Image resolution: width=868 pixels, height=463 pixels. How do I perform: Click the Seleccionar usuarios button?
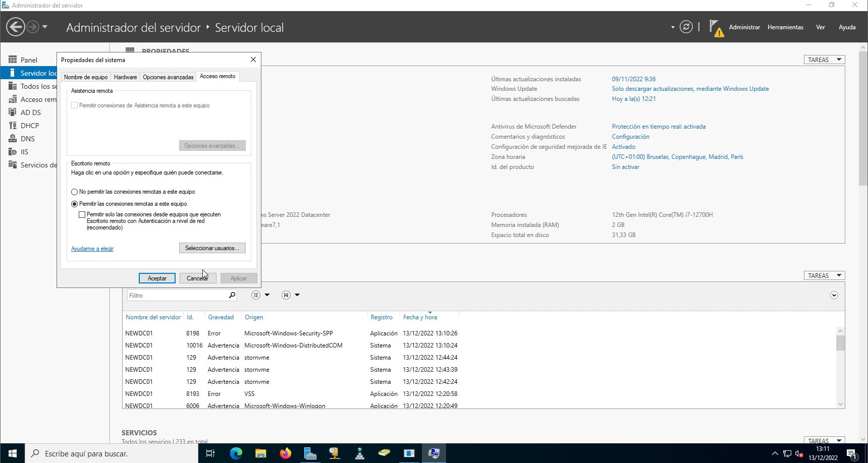tap(212, 248)
